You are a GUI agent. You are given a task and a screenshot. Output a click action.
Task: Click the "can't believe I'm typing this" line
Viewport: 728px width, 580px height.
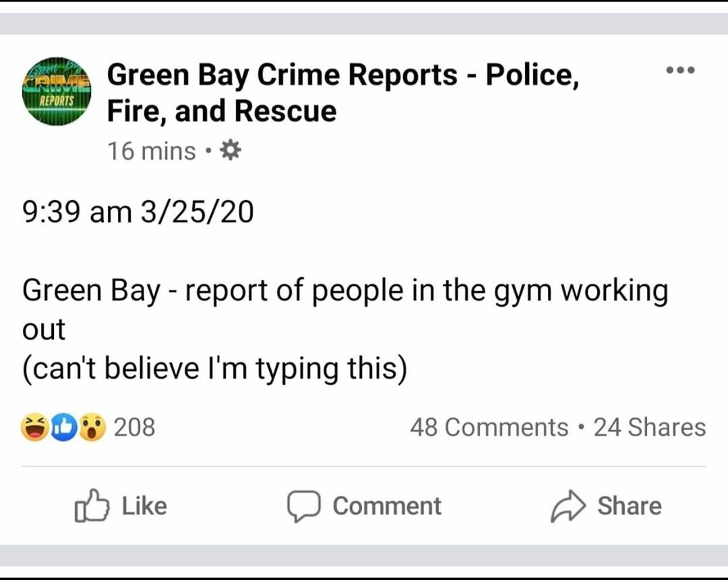coord(215,369)
